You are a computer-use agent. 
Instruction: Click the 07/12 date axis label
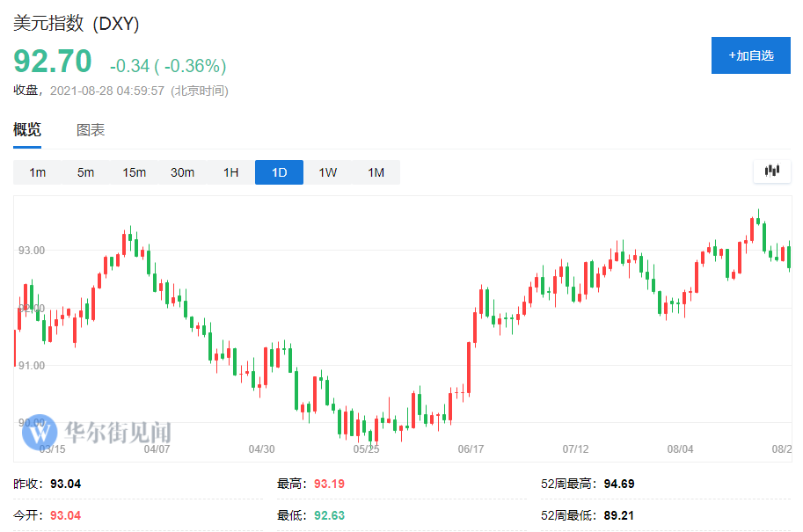[576, 449]
